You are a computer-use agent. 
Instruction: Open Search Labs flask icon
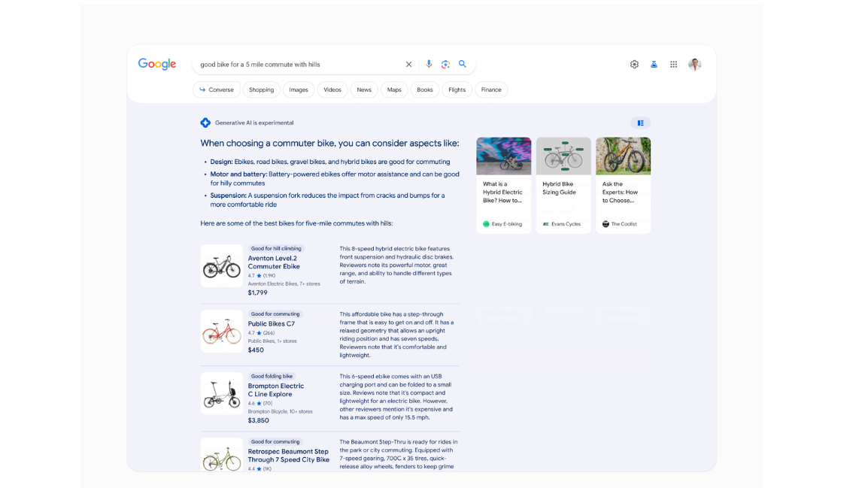click(x=654, y=64)
